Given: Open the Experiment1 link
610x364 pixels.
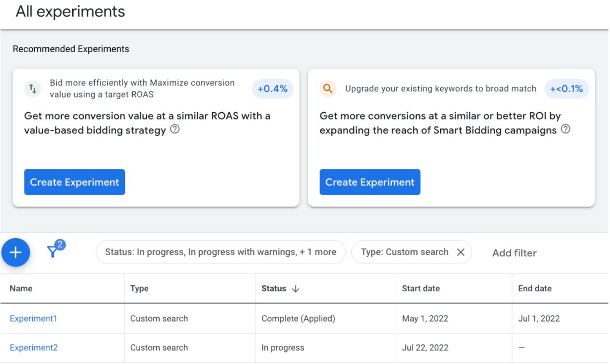Looking at the screenshot, I should [34, 318].
